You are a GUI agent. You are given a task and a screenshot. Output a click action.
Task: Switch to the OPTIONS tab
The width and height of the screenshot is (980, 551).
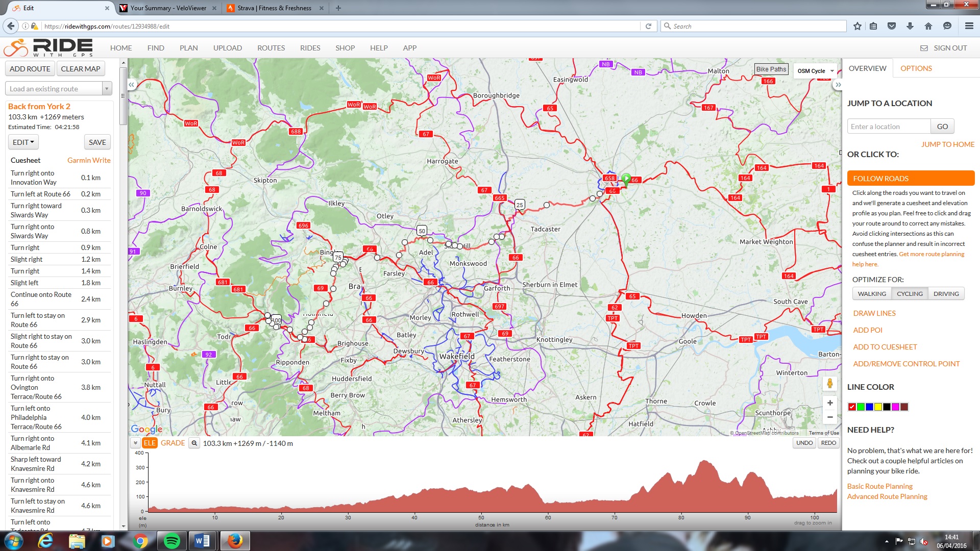click(916, 68)
